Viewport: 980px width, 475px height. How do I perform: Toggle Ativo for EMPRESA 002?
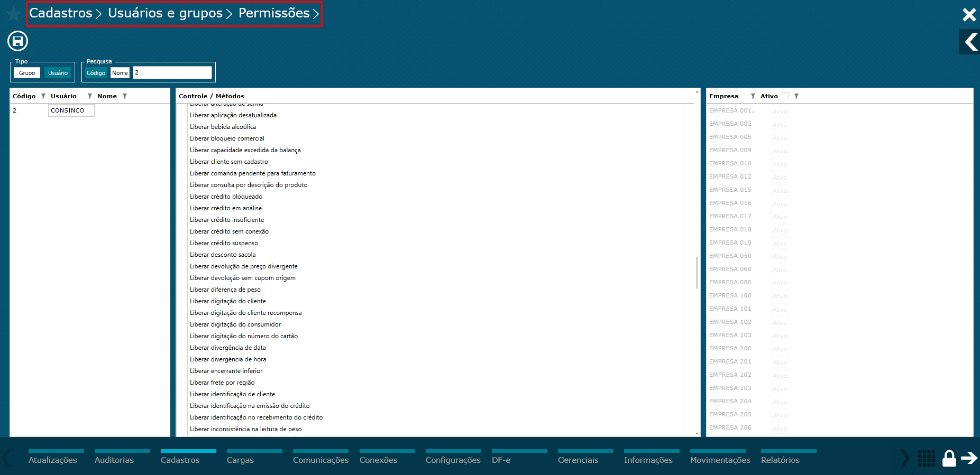tap(780, 125)
